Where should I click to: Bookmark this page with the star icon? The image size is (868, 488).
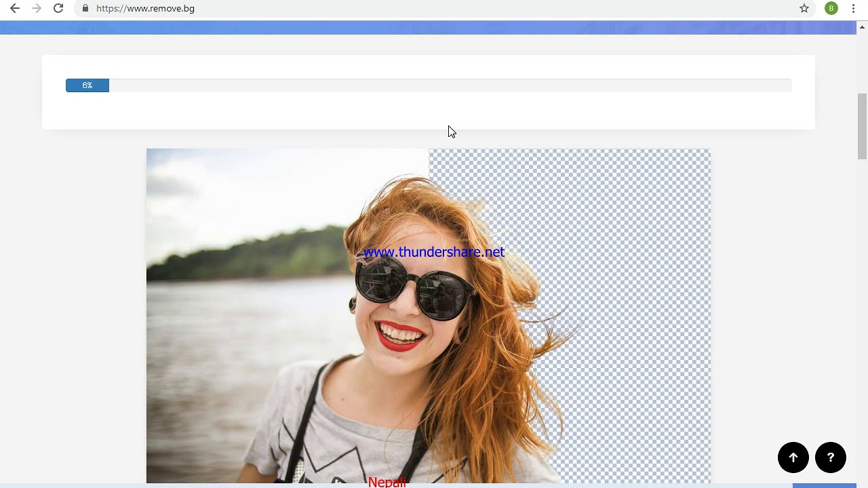(804, 8)
